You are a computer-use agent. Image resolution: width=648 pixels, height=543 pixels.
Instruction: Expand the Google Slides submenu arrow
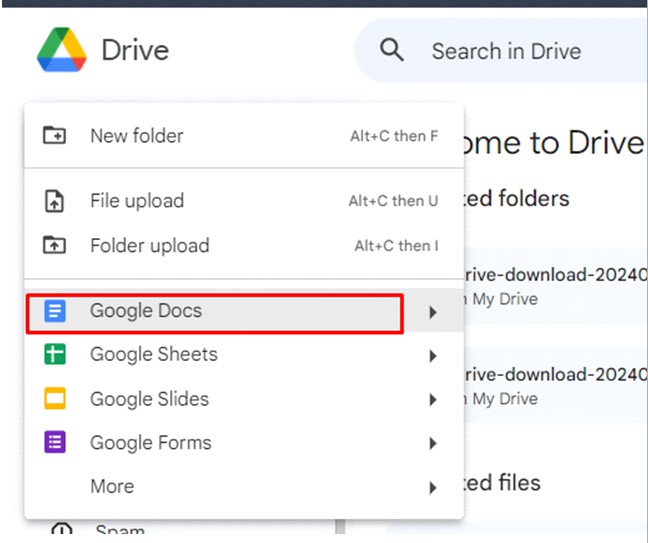coord(433,400)
